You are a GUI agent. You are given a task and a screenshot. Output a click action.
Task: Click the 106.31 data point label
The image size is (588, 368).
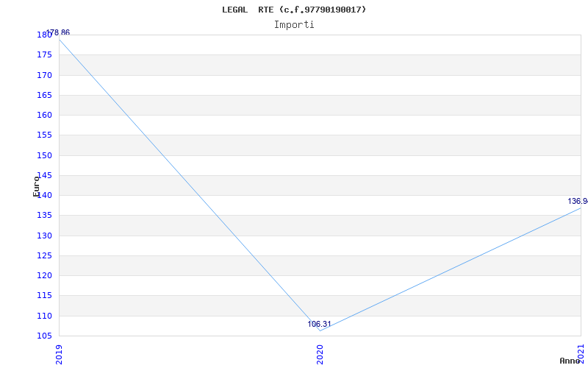click(319, 324)
